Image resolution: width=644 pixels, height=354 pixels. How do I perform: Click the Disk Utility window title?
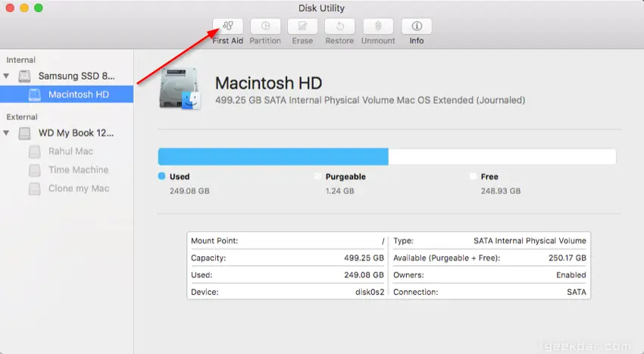point(321,8)
